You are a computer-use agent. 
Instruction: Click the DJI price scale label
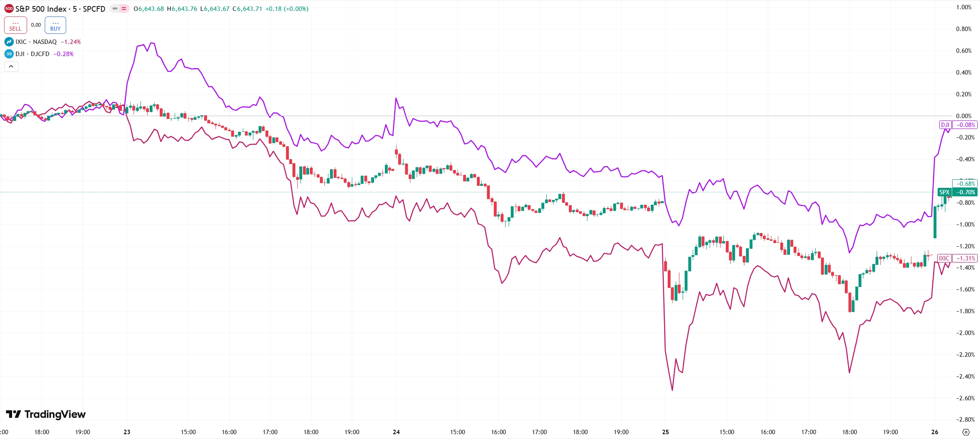[x=945, y=125]
